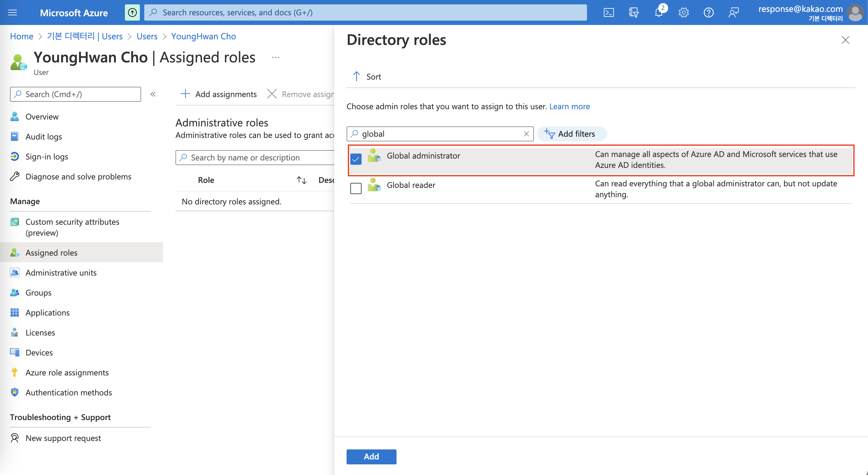Viewport: 868px width, 475px height.
Task: Open the Learn more link
Action: click(570, 106)
